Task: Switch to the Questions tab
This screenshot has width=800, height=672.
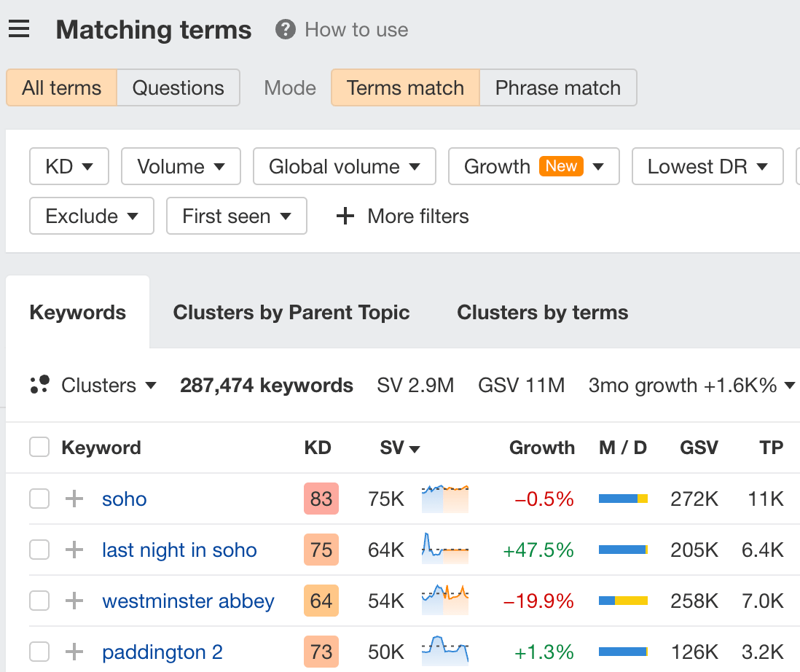Action: tap(178, 87)
